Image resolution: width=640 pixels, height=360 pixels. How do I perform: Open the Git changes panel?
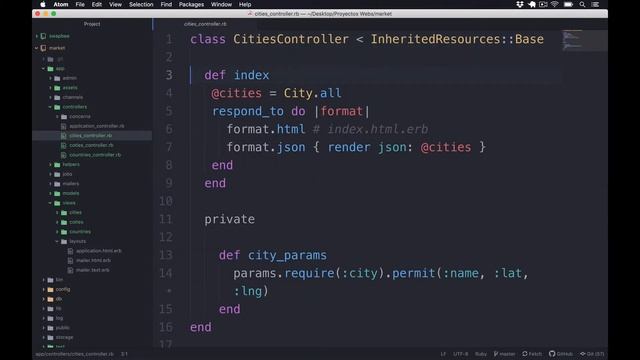592,354
